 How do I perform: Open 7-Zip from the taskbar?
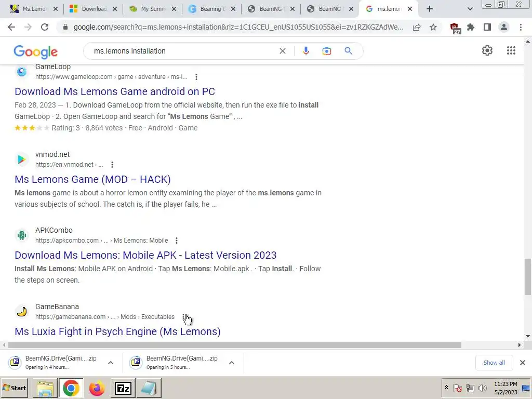[x=123, y=389]
